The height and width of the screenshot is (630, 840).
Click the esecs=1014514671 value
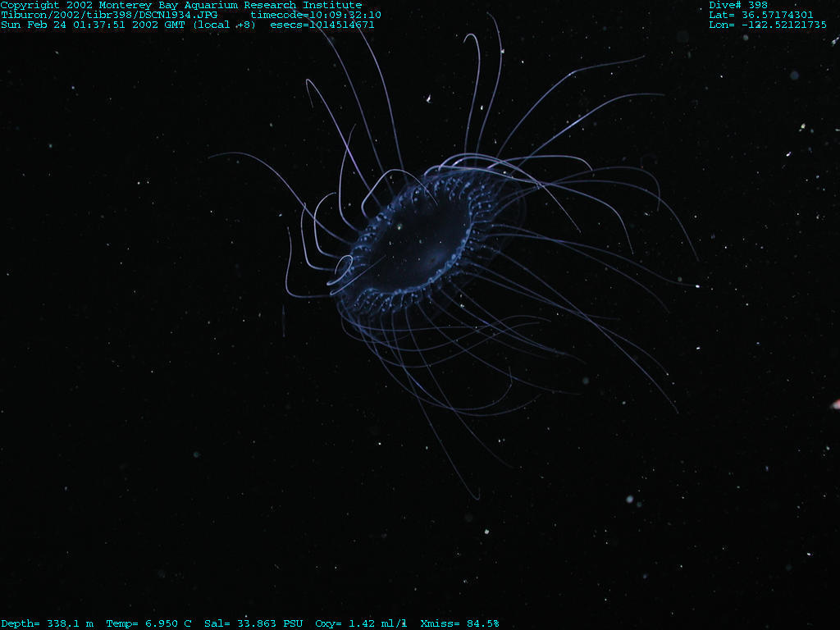[322, 25]
